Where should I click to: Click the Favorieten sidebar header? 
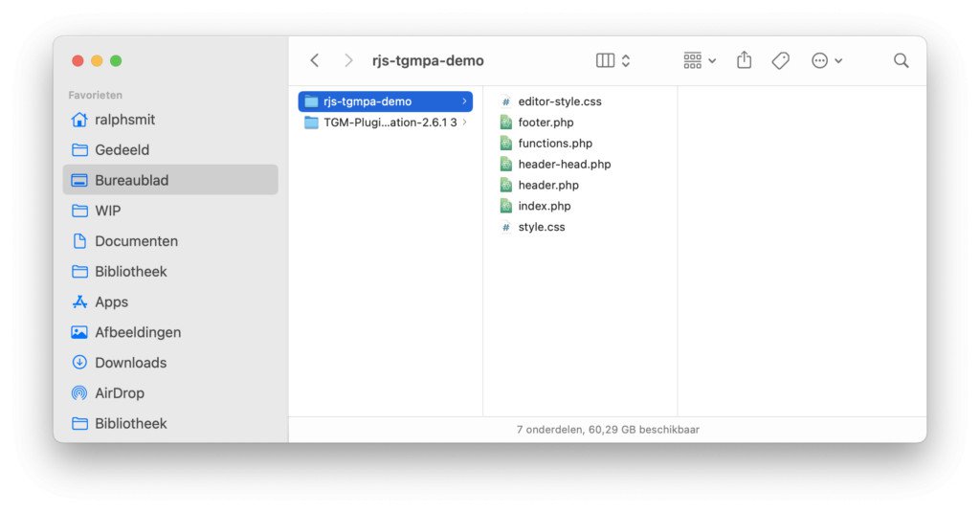coord(95,95)
